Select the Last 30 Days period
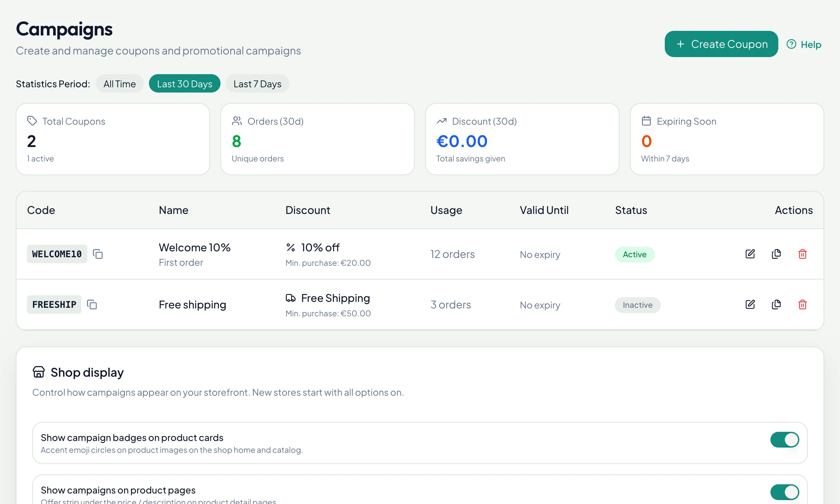 coord(185,84)
